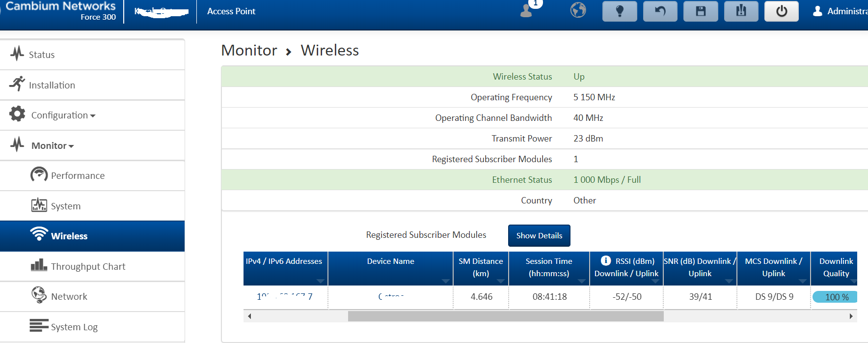Open the Performance monitor page
The width and height of the screenshot is (868, 343).
point(78,176)
